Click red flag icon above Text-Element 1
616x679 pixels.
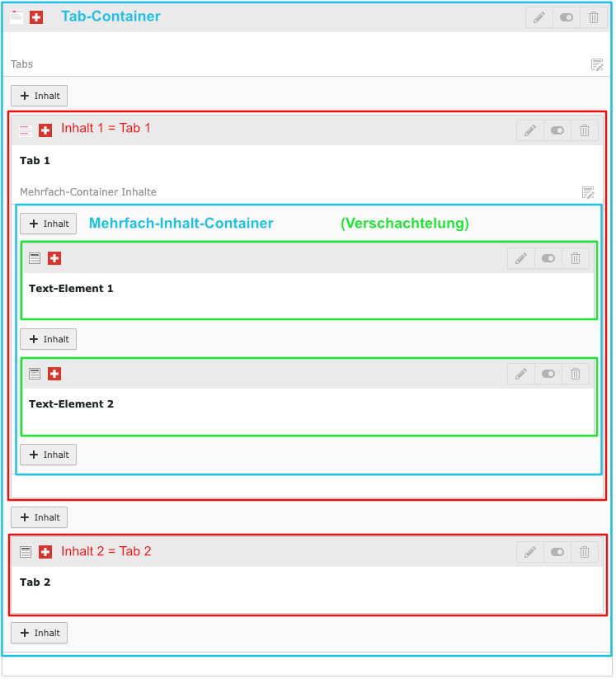[54, 258]
